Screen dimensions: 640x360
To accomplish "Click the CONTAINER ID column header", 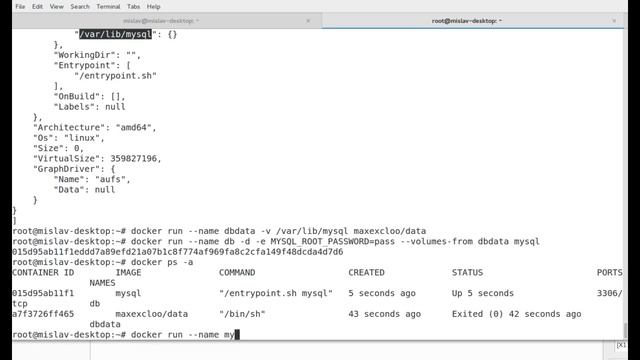I will click(43, 273).
